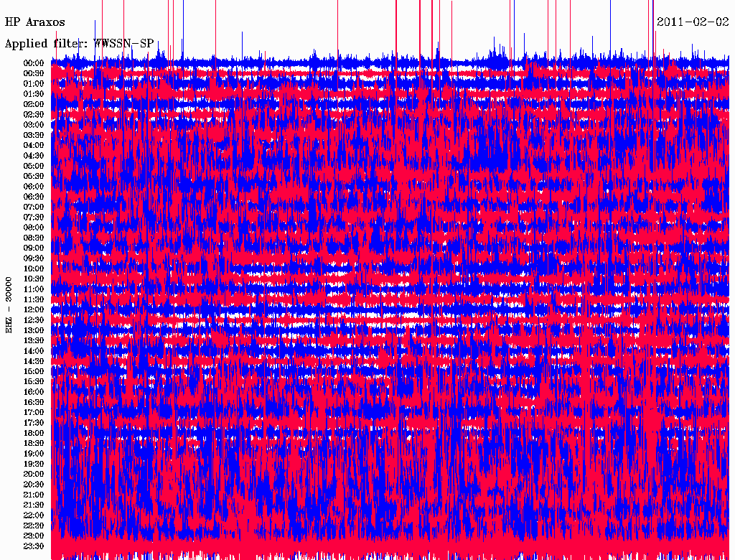
Task: Select the 09:30 time label
Action: click(x=34, y=258)
